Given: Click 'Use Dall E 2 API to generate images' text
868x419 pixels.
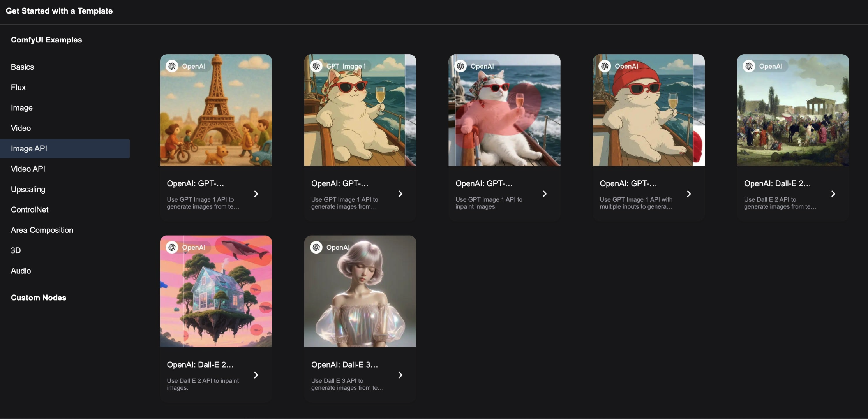Looking at the screenshot, I should 780,203.
